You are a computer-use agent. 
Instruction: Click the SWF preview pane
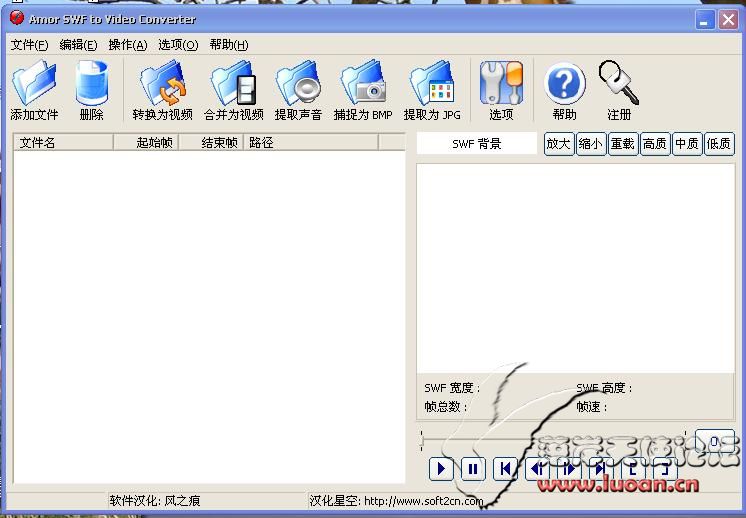(x=575, y=268)
